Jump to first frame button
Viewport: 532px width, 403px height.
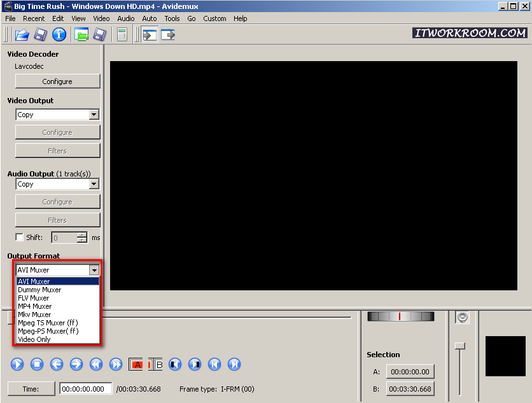click(x=214, y=364)
